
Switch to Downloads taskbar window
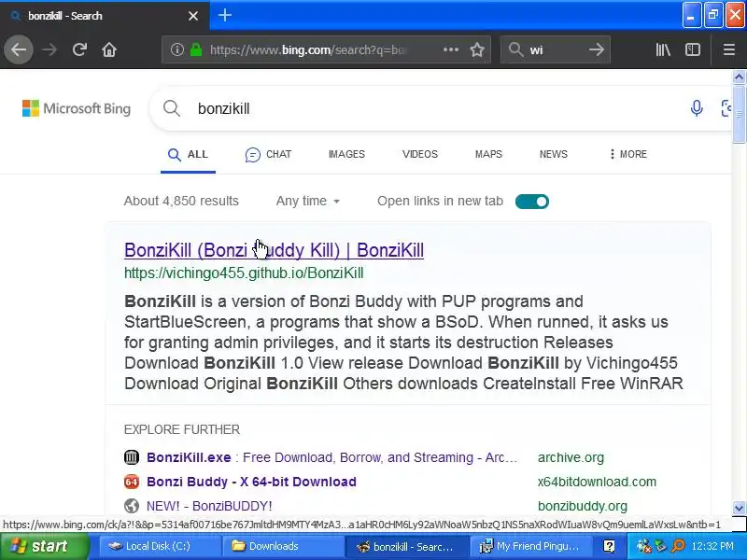pos(283,546)
